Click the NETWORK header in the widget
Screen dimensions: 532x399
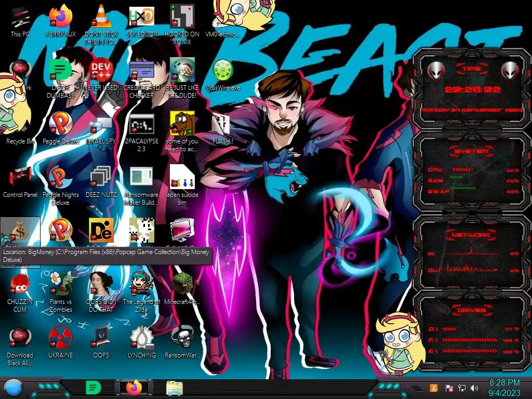point(472,234)
